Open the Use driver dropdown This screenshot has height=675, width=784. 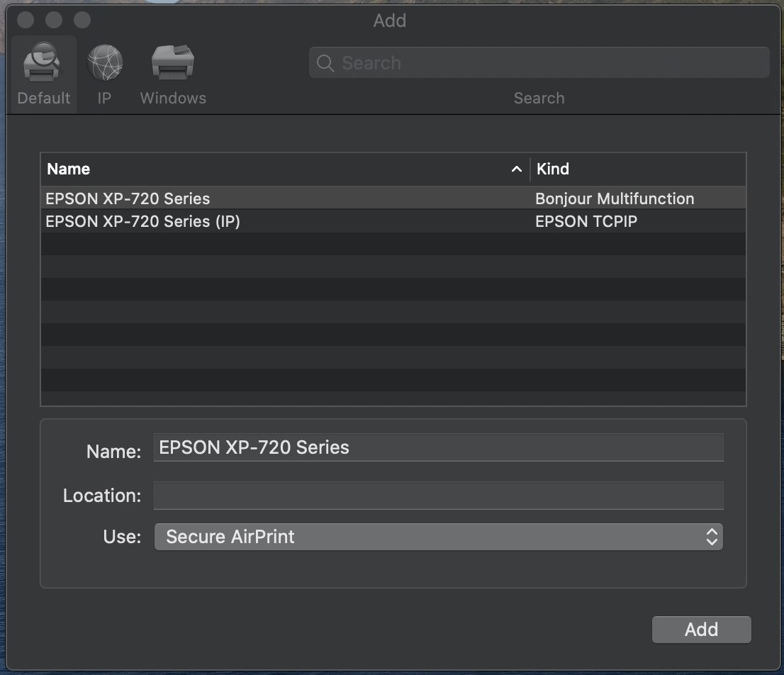coord(439,537)
